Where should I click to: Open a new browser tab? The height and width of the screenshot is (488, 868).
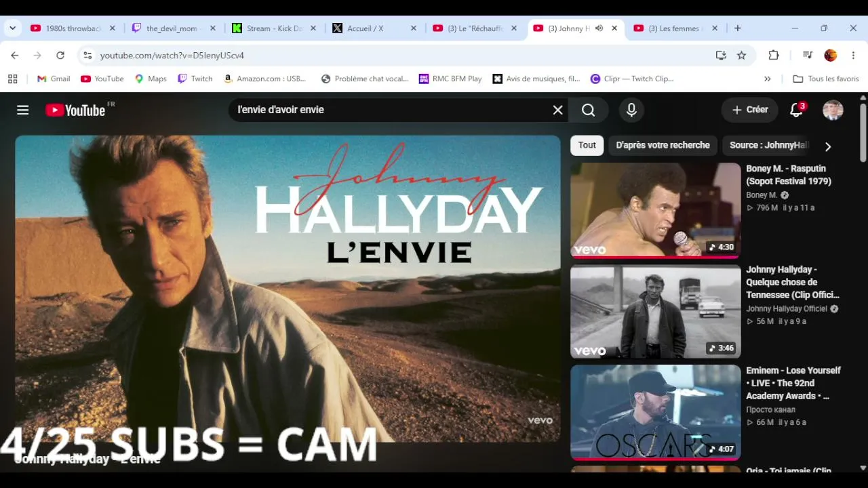[738, 28]
